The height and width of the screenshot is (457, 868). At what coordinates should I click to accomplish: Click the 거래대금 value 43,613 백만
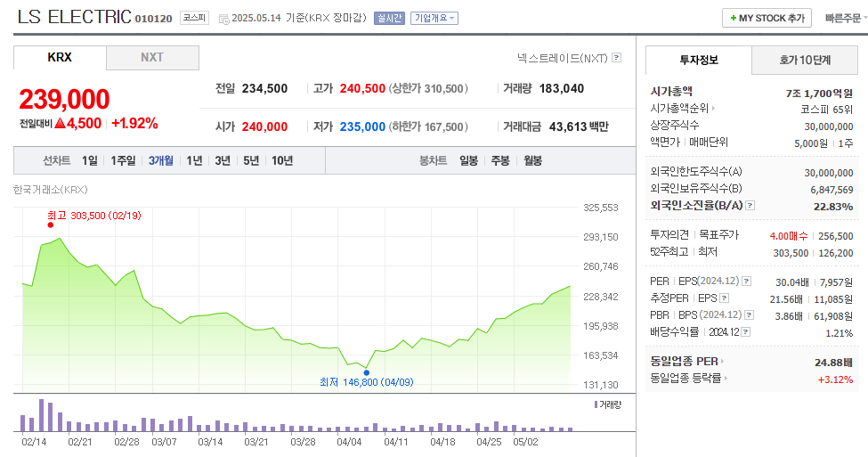579,126
